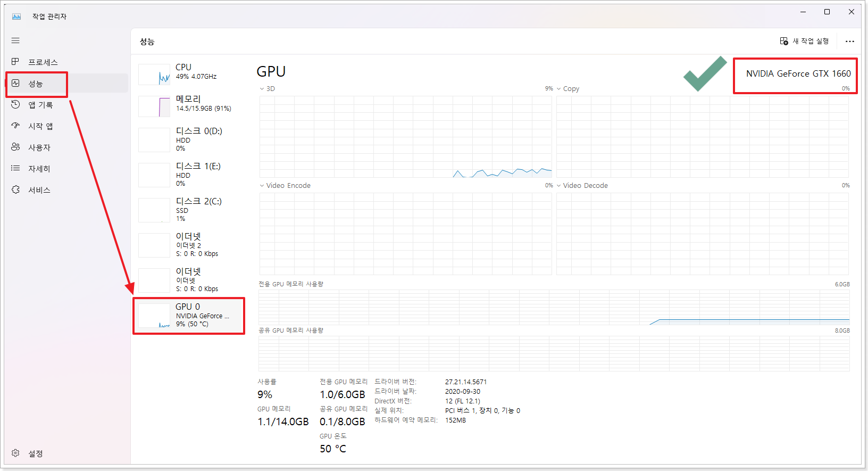Screen dimensions: 868x471
Task: Open the three-dot more options menu
Action: click(x=850, y=41)
